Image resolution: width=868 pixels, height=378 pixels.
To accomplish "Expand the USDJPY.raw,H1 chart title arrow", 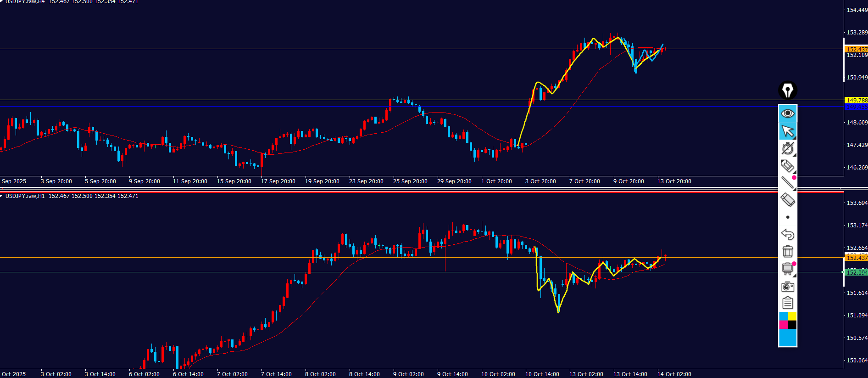I will [2, 196].
